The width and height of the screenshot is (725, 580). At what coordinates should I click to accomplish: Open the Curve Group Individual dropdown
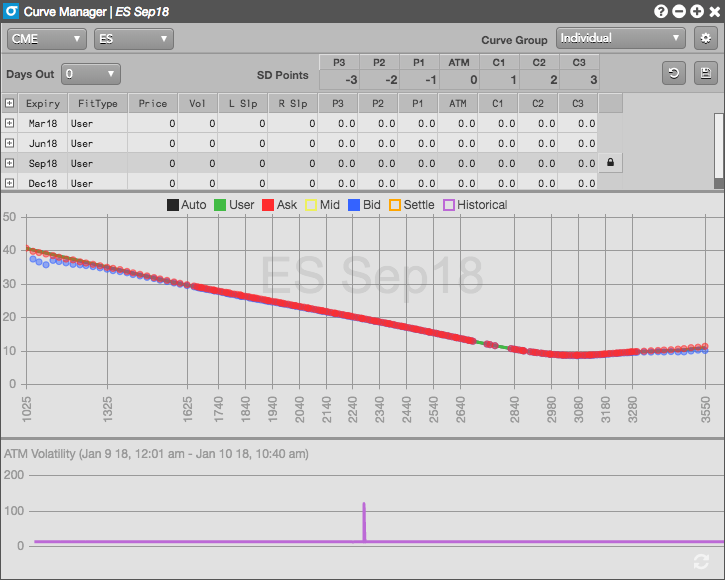click(620, 38)
